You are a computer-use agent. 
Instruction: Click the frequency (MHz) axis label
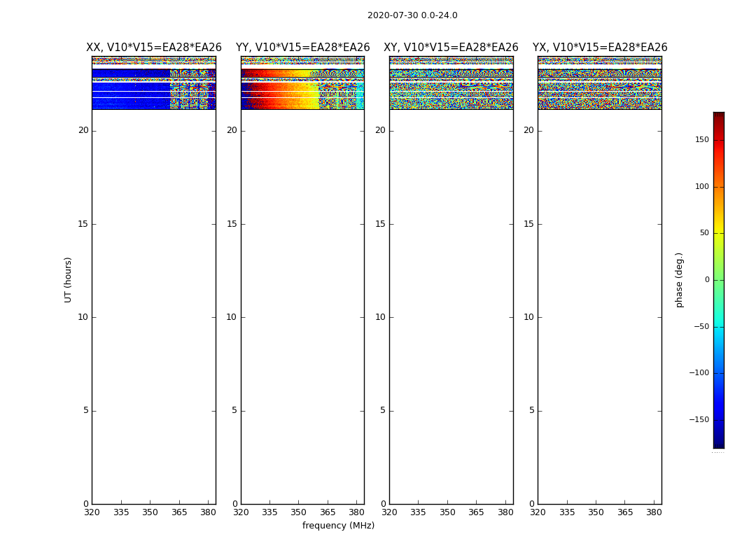pyautogui.click(x=338, y=526)
